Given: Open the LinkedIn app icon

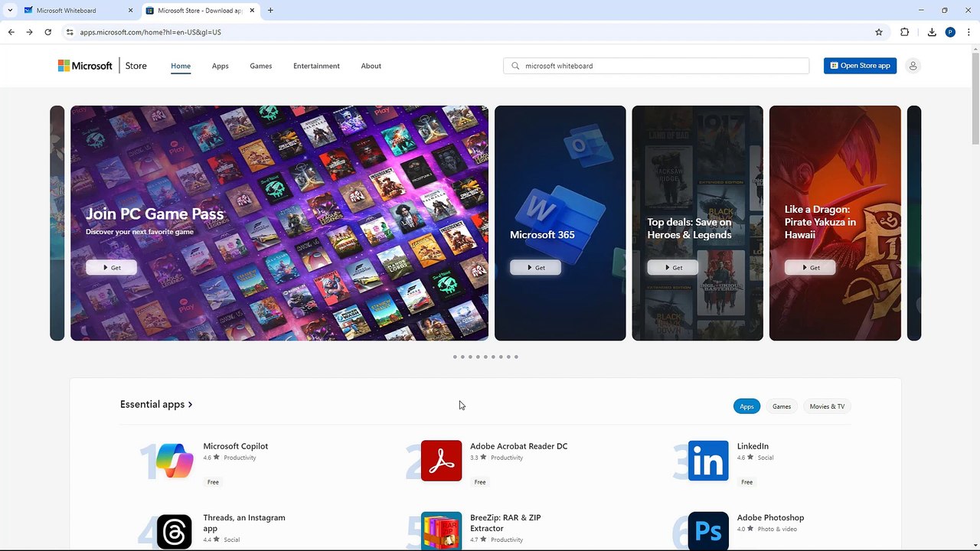Looking at the screenshot, I should (708, 461).
